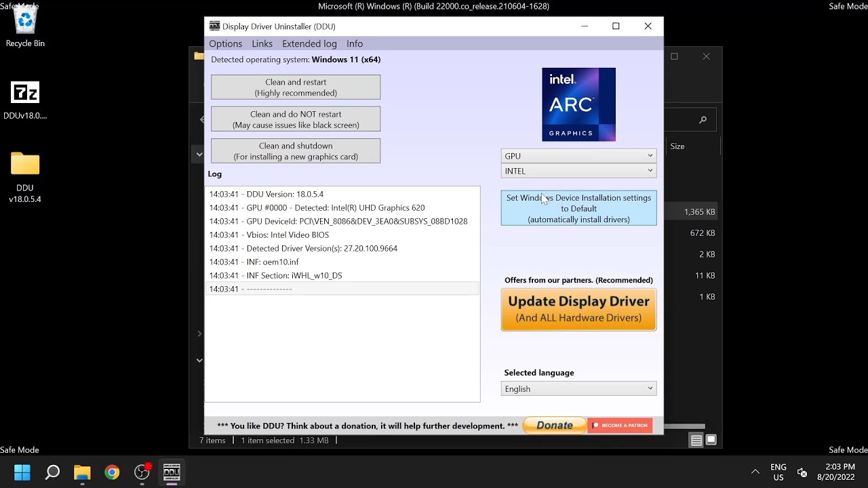
Task: Select the DDU v18.0.5.4 desktop folder
Action: coord(25,176)
